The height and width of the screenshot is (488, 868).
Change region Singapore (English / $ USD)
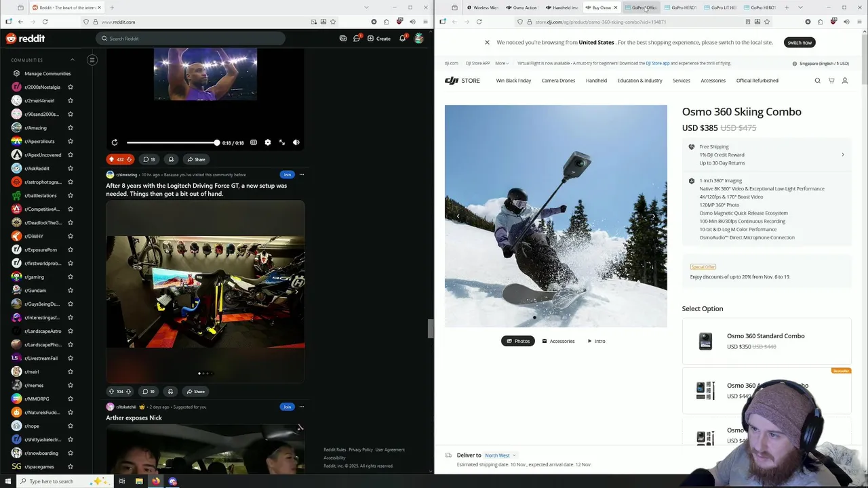click(821, 64)
